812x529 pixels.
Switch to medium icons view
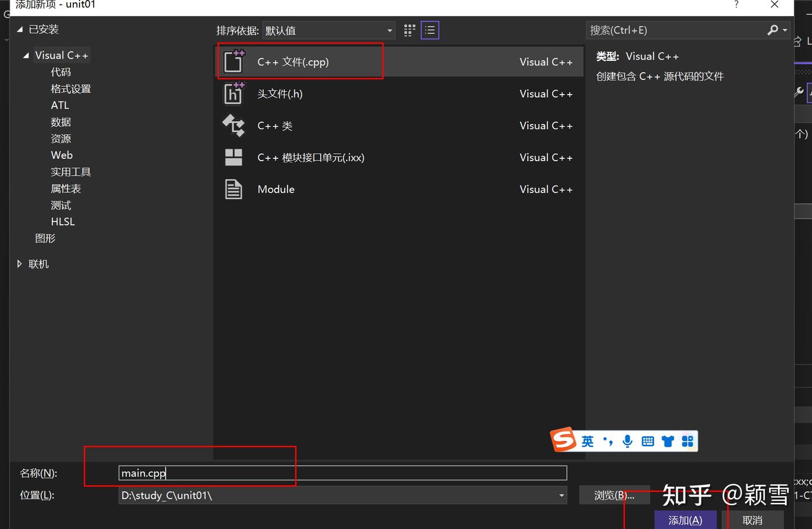pos(409,30)
